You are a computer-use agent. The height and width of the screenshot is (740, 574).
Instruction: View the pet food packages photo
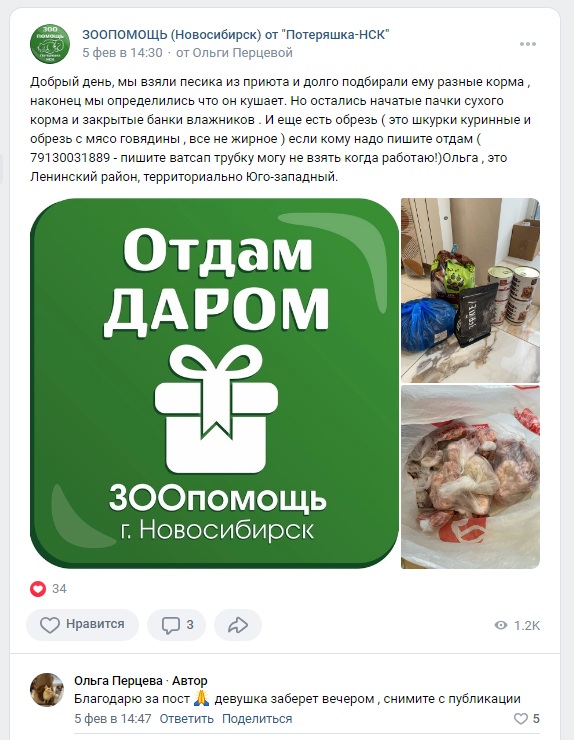[x=470, y=290]
